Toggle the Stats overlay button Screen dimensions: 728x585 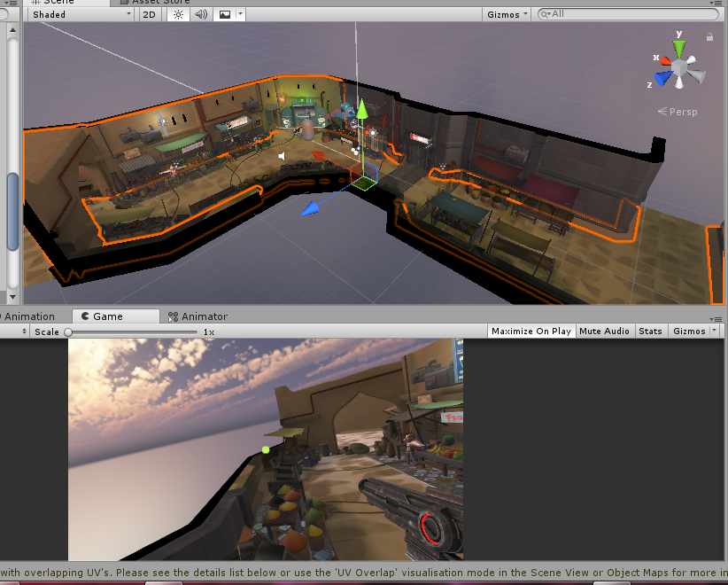(x=650, y=331)
